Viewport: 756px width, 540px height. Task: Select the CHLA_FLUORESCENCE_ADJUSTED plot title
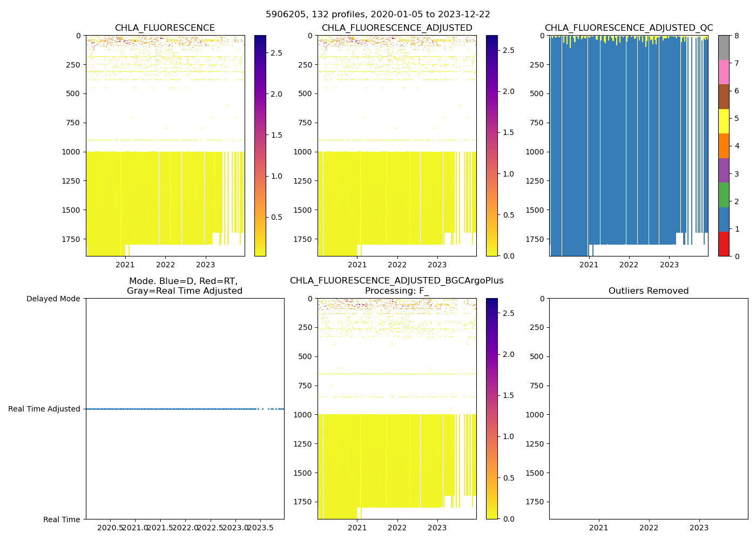397,28
